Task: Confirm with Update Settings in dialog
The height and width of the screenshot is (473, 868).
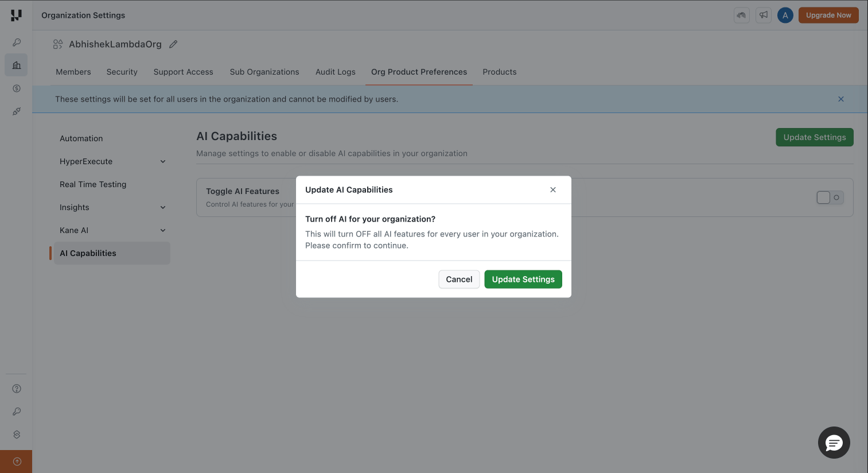Action: 523,279
